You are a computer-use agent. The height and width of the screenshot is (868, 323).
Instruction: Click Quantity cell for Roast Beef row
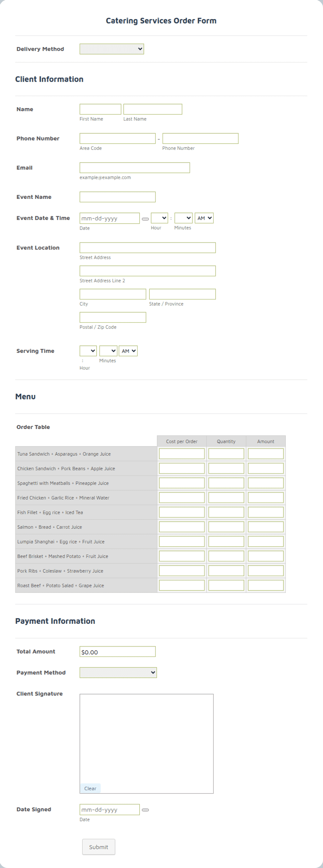click(x=226, y=585)
